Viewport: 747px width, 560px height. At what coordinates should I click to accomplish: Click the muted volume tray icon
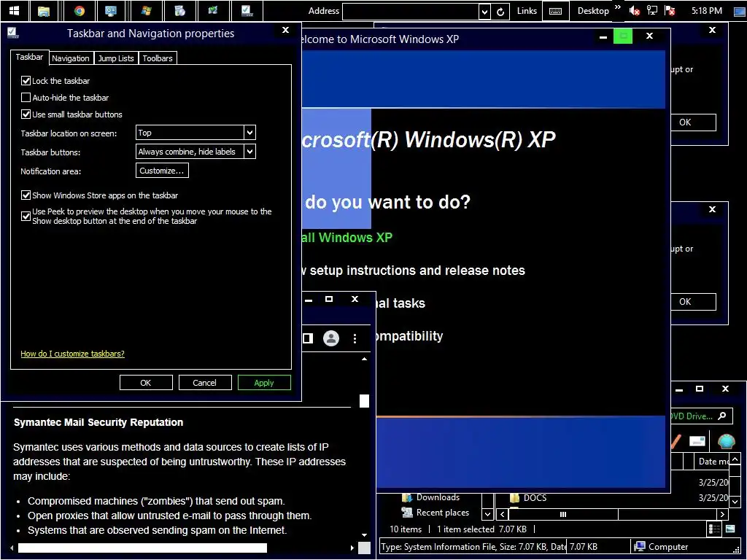(634, 10)
